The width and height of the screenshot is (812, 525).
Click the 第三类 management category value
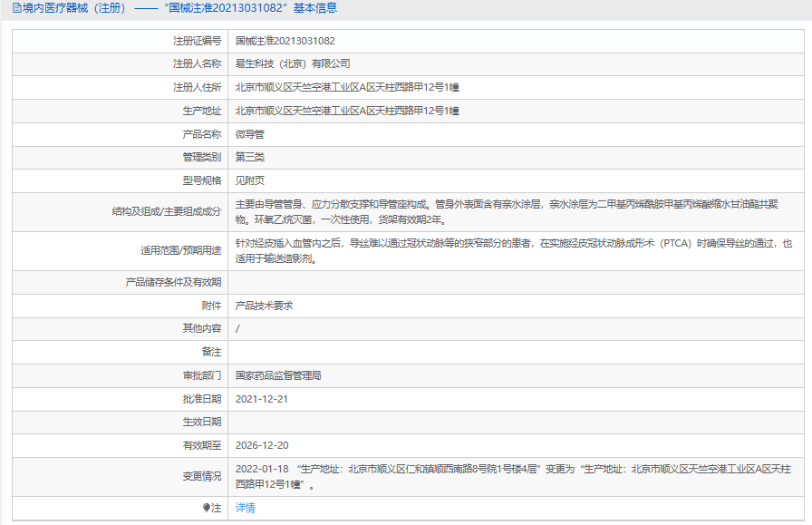pyautogui.click(x=250, y=157)
